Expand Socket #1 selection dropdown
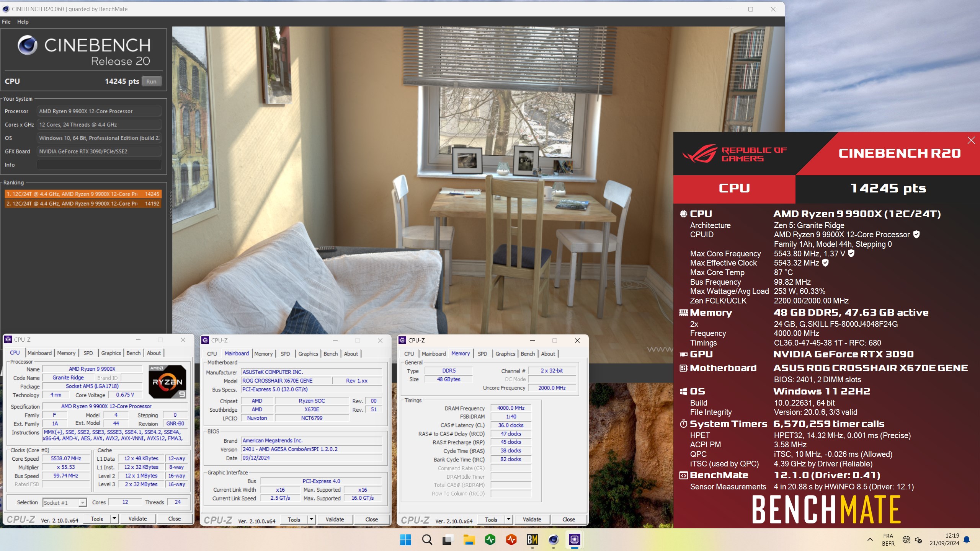This screenshot has height=551, width=980. pyautogui.click(x=83, y=503)
